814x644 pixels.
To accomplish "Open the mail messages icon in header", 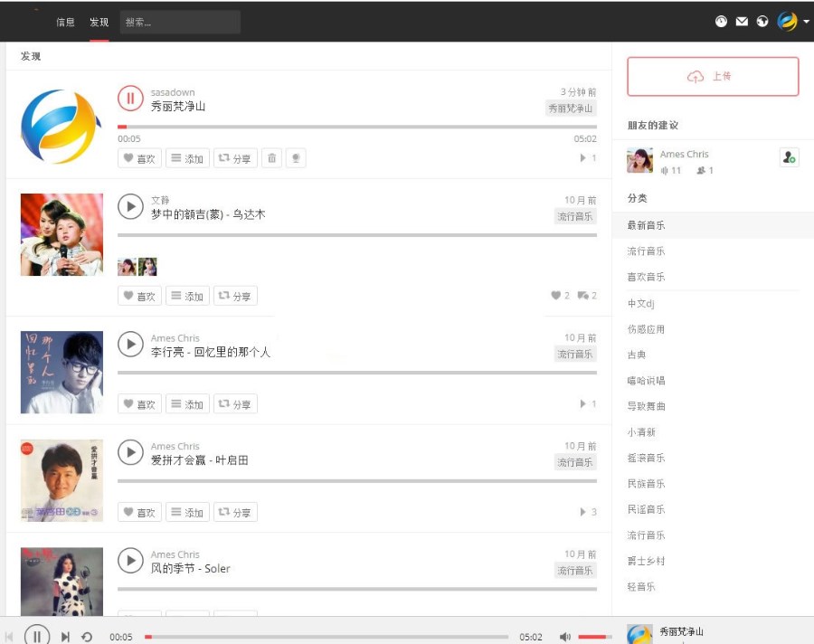I will [x=742, y=22].
